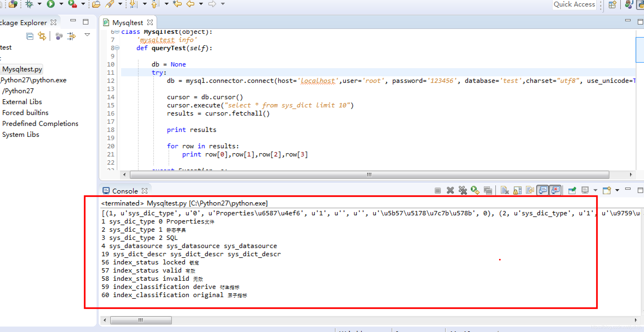This screenshot has width=644, height=332.
Task: Toggle Scroll Lock in console toolbar
Action: 517,190
